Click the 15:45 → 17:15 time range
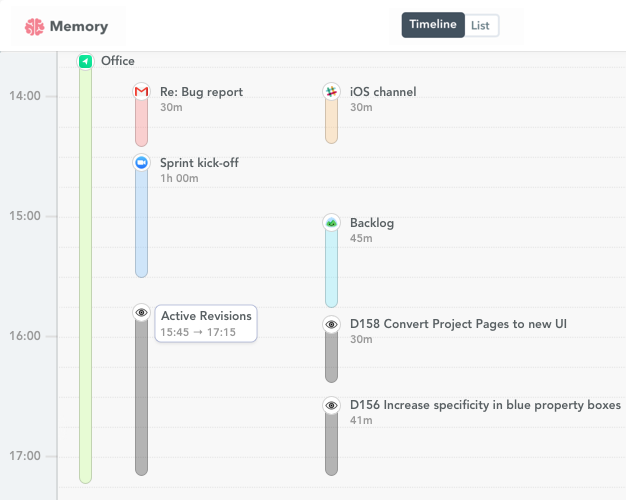 coord(198,332)
